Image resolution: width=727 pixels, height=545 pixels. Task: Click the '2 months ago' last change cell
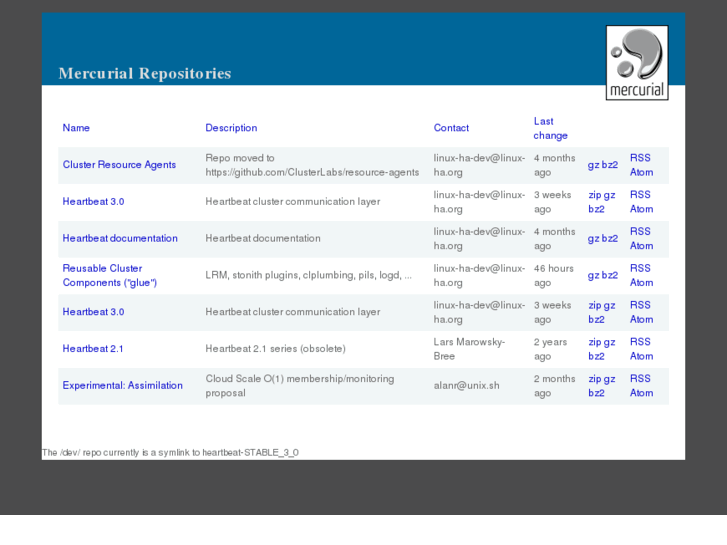[x=554, y=386]
